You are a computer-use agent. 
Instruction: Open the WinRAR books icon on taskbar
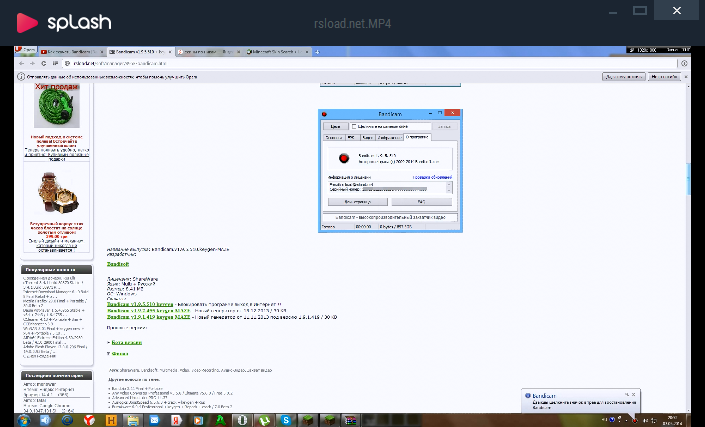tap(351, 420)
